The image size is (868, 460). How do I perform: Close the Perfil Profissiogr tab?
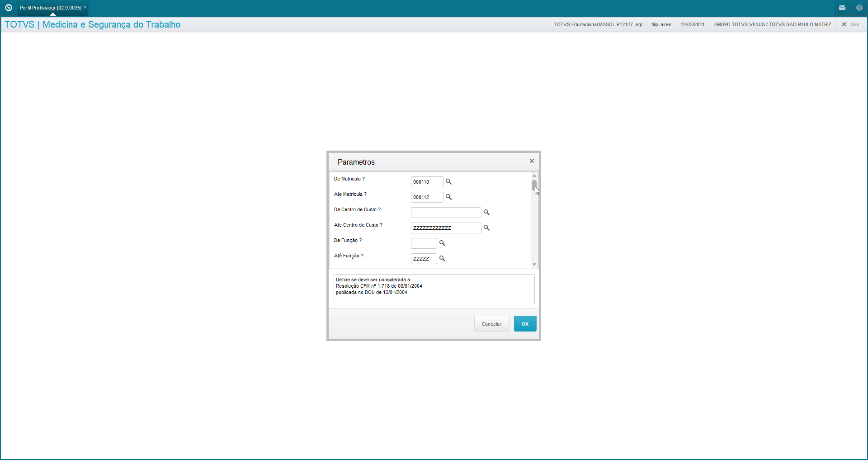pos(85,7)
